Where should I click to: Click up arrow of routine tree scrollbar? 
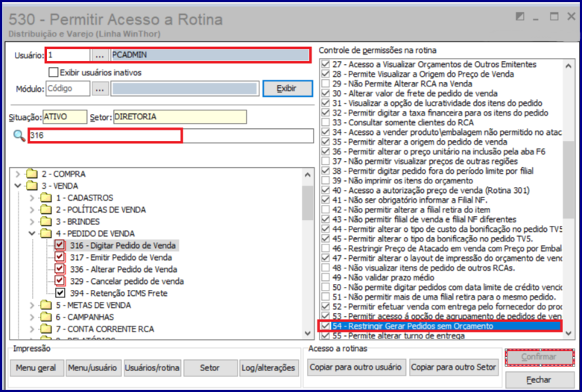pyautogui.click(x=308, y=174)
